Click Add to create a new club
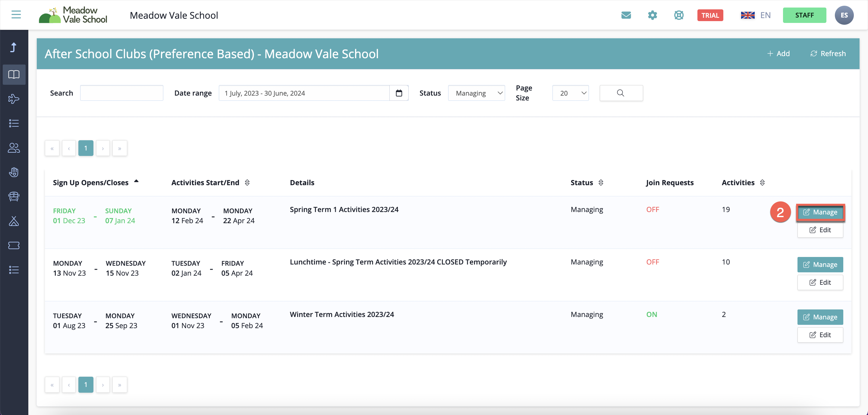The width and height of the screenshot is (868, 415). point(779,53)
